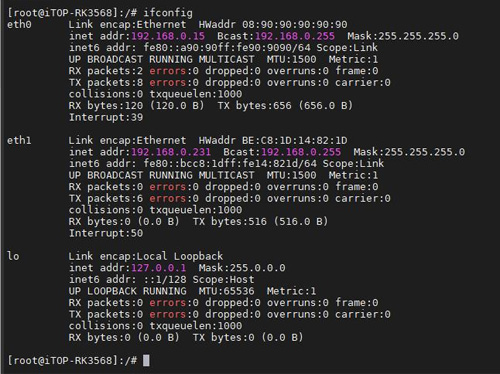Image resolution: width=500 pixels, height=374 pixels.
Task: Click the Interrupt:50 line
Action: click(106, 233)
